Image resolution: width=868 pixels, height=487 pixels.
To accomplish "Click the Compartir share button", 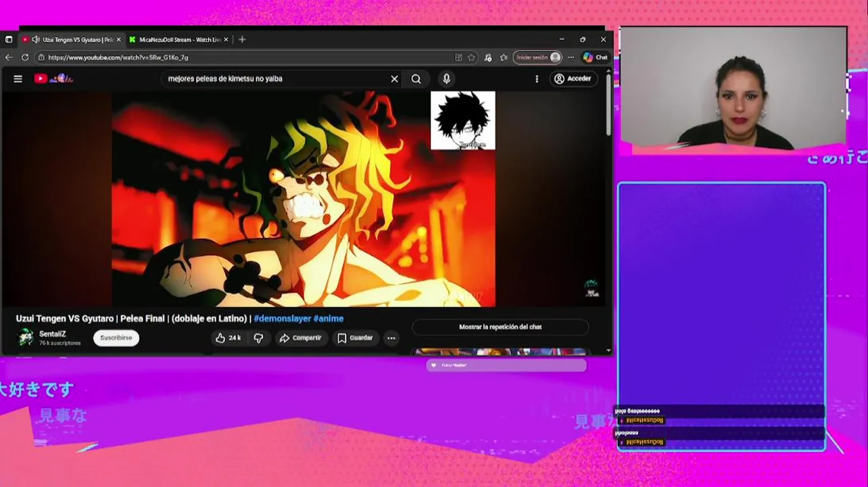I will [301, 338].
